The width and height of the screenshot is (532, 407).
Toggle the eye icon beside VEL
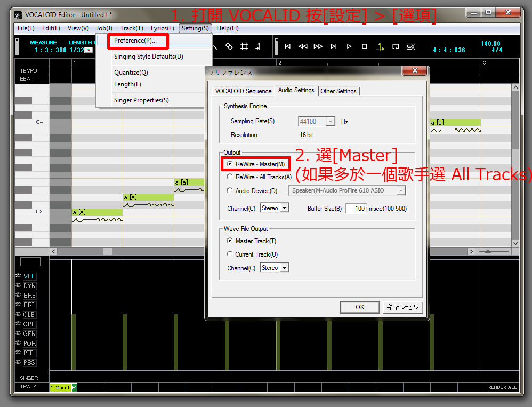tap(18, 276)
